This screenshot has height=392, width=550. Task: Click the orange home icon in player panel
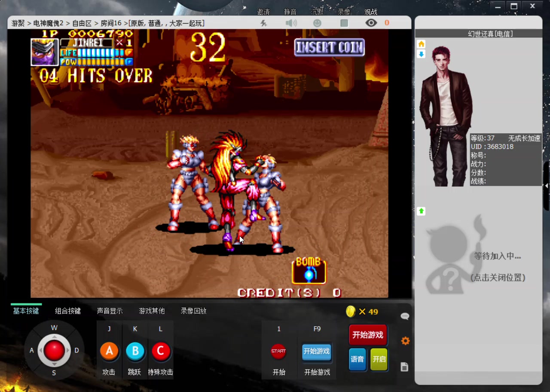coord(422,44)
